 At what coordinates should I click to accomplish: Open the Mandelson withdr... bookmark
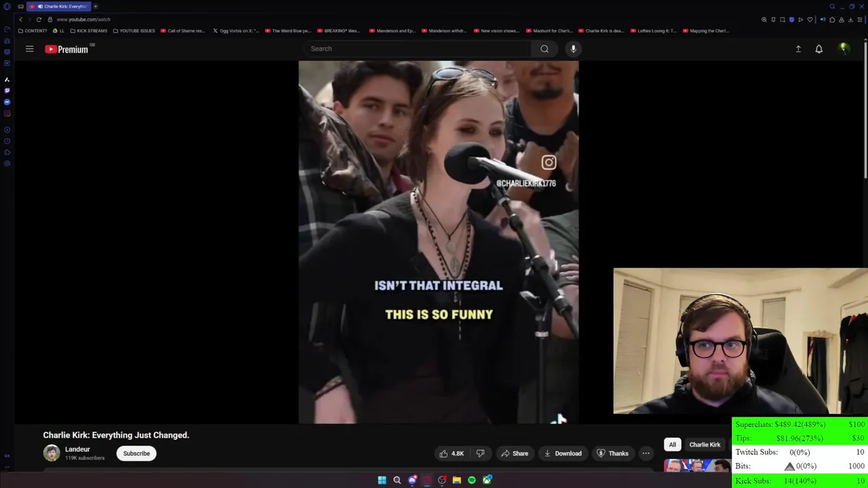444,30
